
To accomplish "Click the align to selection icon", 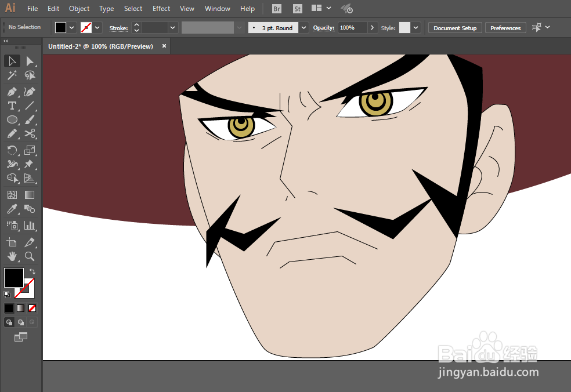I will (537, 28).
